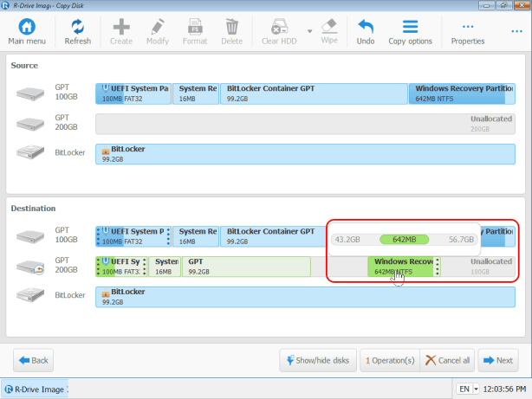
Task: Click the green 642MB partition position slider
Action: (405, 239)
